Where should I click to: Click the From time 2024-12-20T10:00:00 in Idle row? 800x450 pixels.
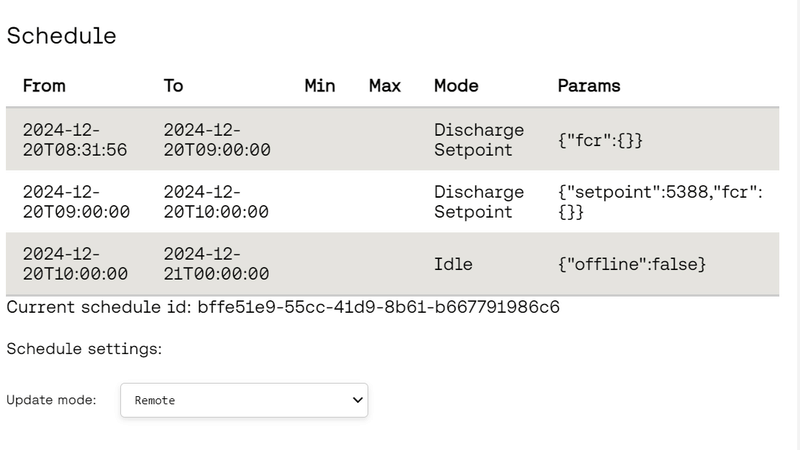[x=75, y=264]
